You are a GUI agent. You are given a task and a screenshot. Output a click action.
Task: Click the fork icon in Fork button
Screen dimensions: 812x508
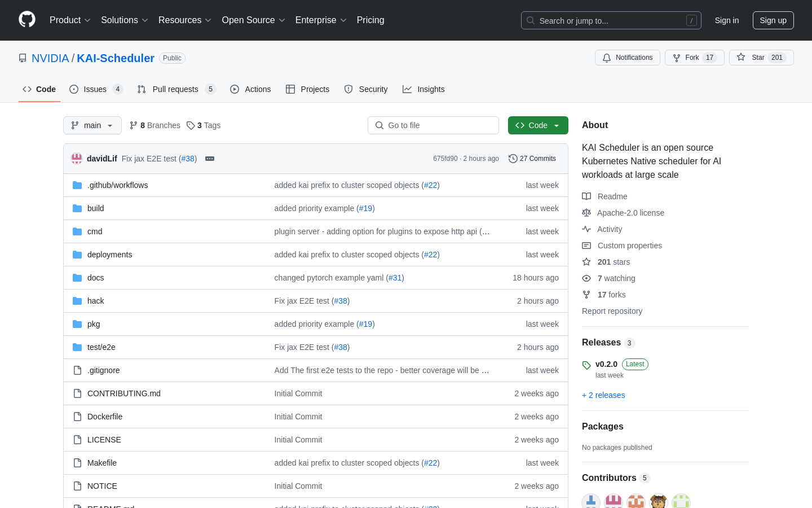point(677,58)
